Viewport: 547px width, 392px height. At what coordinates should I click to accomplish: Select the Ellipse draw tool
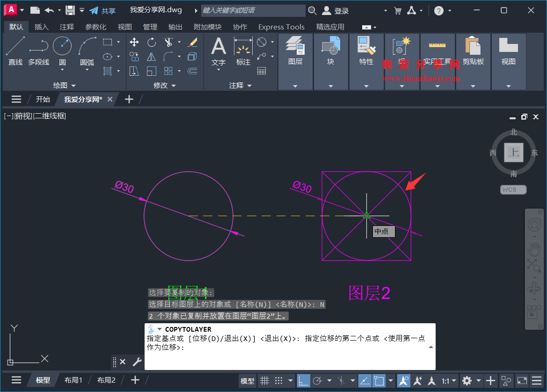pyautogui.click(x=108, y=57)
